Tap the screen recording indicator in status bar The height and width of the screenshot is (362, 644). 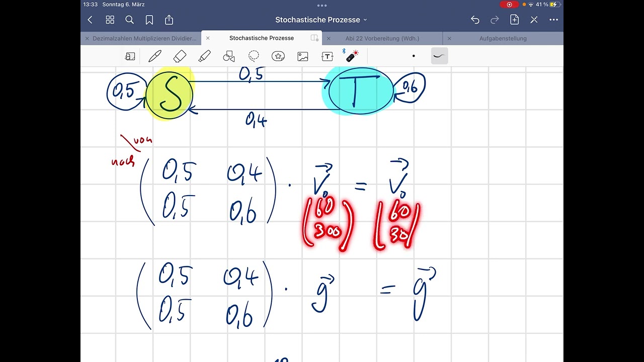(x=509, y=5)
